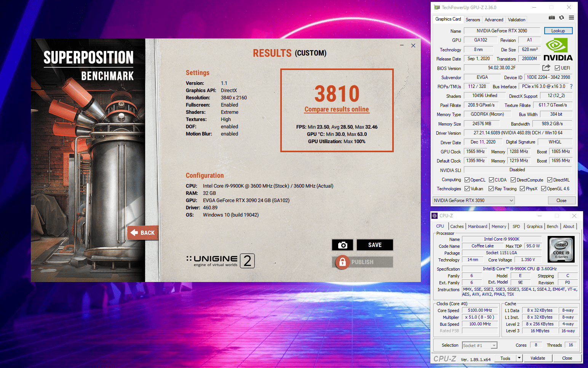Click the GPU-Z title bar app icon
This screenshot has width=588, height=368.
(x=437, y=8)
